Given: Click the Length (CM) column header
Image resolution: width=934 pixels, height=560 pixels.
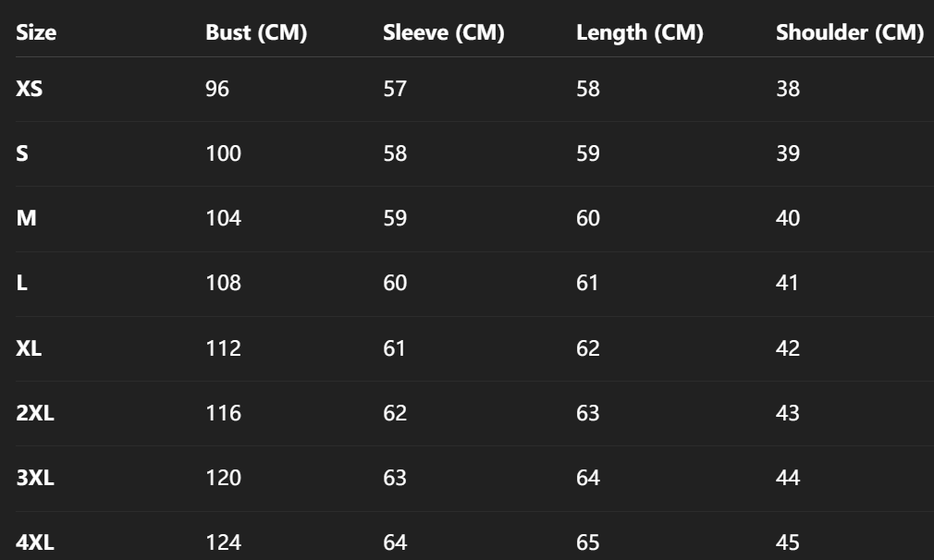Looking at the screenshot, I should click(x=639, y=33).
